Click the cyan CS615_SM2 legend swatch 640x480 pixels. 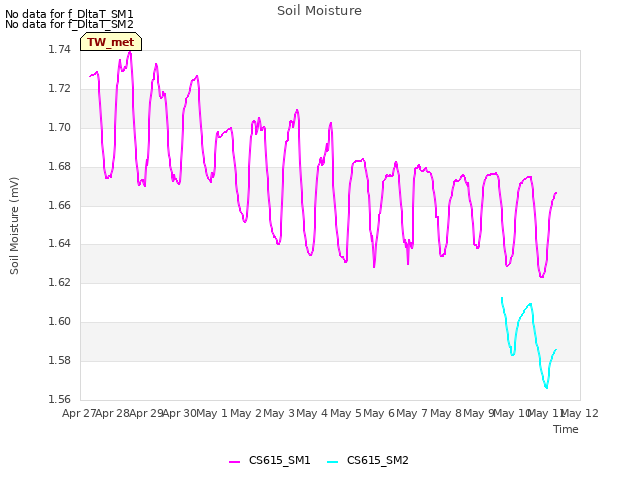(333, 462)
